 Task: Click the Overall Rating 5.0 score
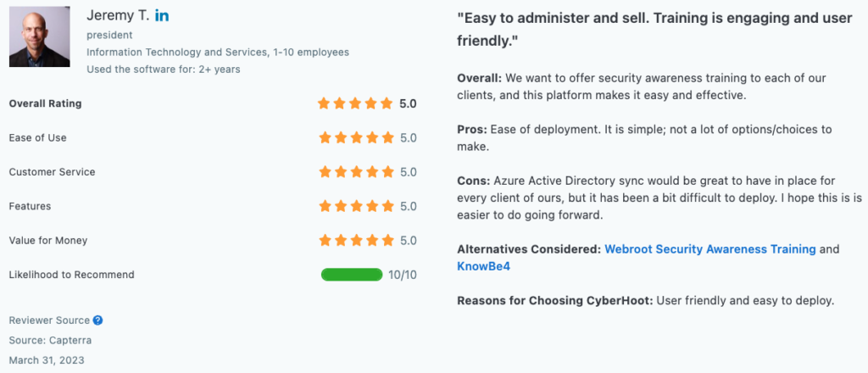408,103
